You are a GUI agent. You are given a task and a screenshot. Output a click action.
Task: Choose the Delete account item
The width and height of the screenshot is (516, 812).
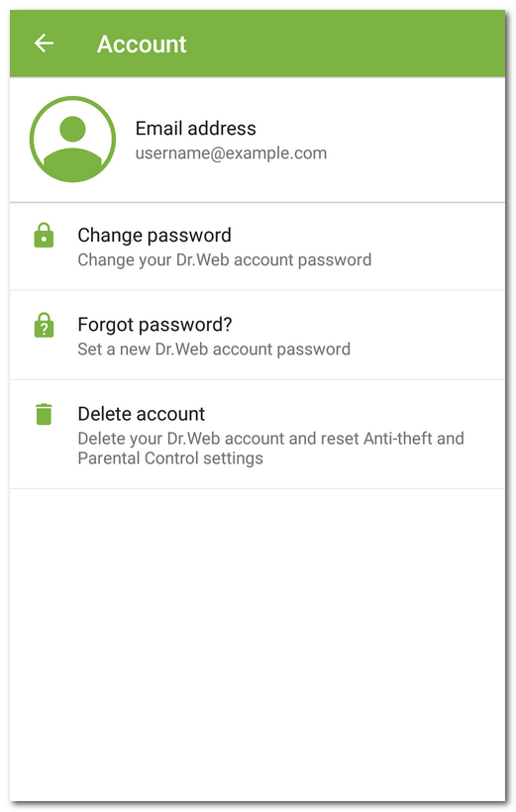click(x=258, y=434)
